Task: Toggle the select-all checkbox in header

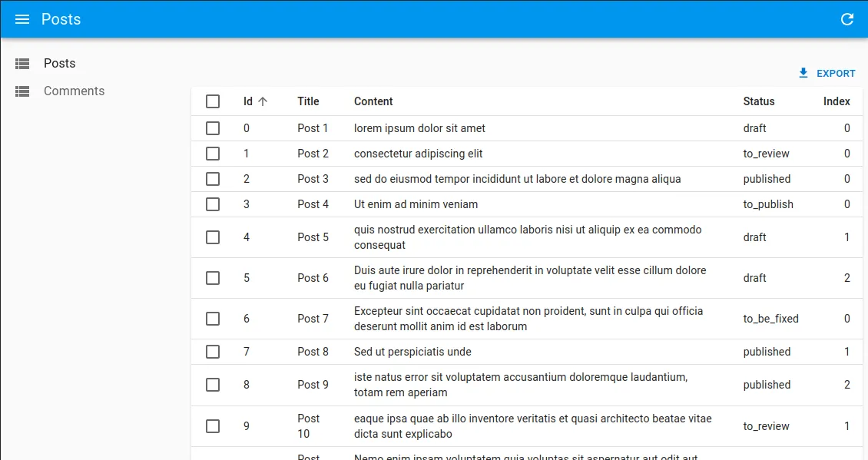Action: coord(213,101)
